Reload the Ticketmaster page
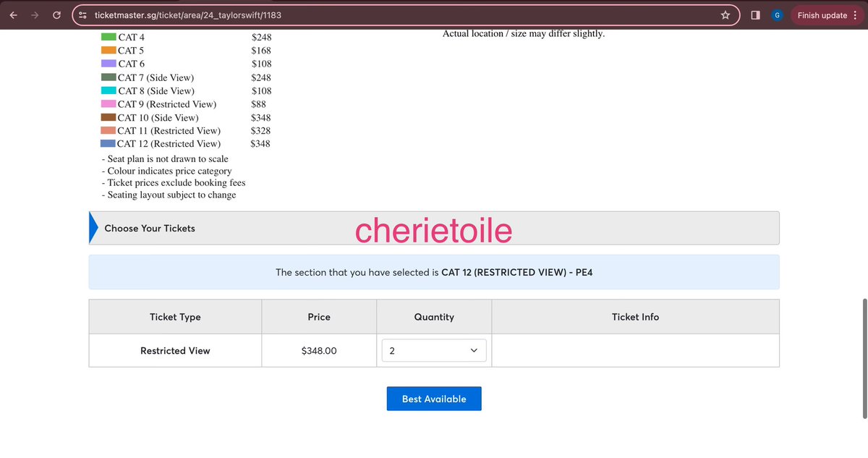Viewport: 868px width, 458px height. point(56,15)
